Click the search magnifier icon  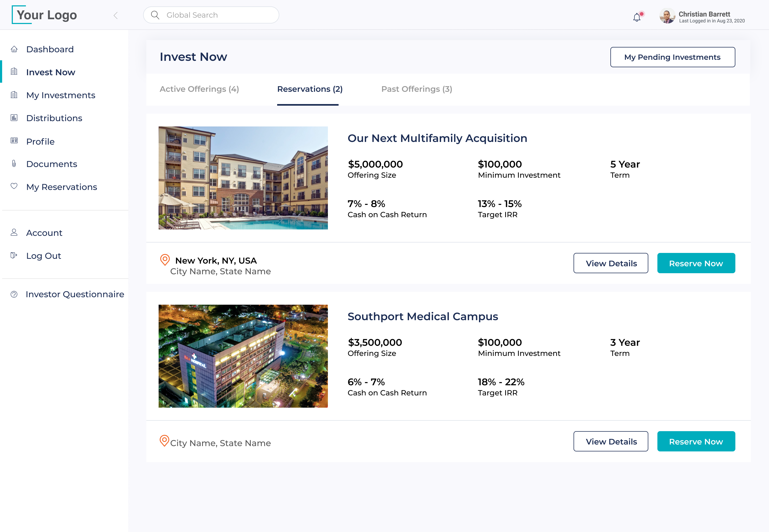coord(155,15)
